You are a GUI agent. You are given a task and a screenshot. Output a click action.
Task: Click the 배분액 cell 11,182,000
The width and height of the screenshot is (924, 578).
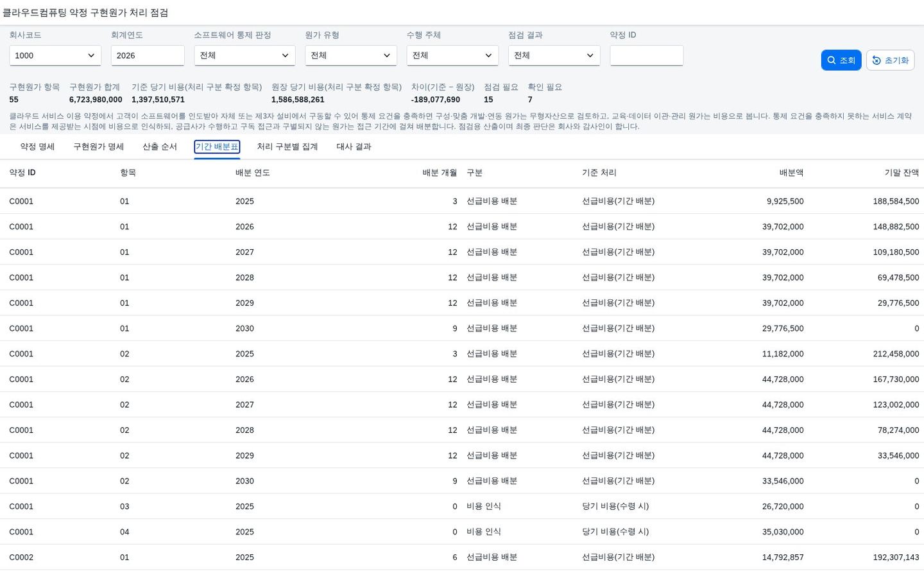tap(783, 354)
